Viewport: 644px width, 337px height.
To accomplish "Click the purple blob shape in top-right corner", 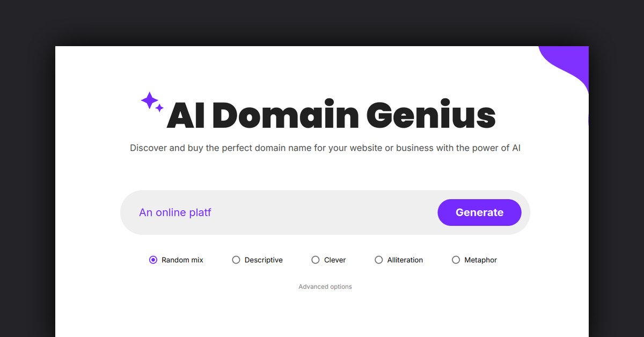I will tap(569, 62).
